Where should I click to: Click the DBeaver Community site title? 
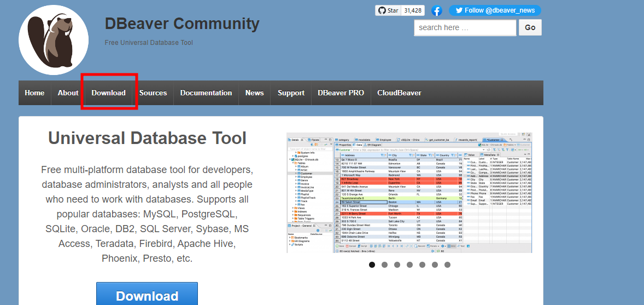[182, 24]
